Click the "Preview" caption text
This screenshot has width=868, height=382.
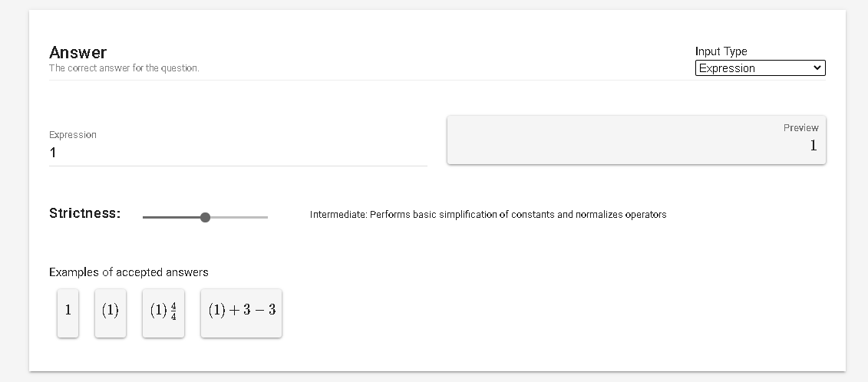pos(800,128)
